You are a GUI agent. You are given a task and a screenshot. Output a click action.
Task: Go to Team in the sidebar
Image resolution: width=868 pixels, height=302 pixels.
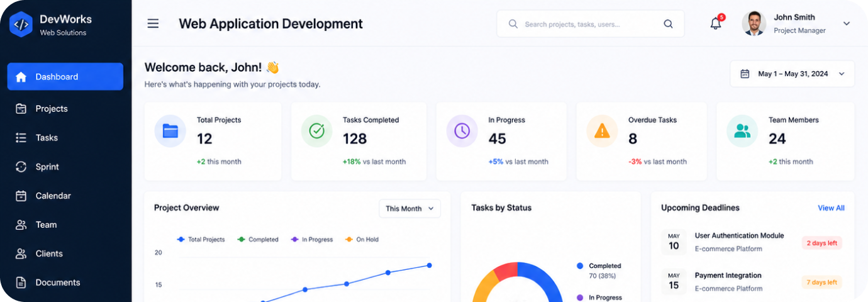tap(65, 225)
